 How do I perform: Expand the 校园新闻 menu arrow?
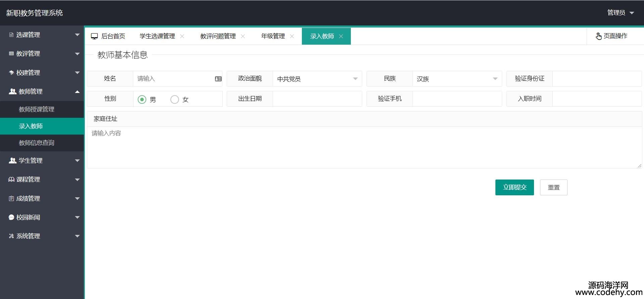[77, 217]
